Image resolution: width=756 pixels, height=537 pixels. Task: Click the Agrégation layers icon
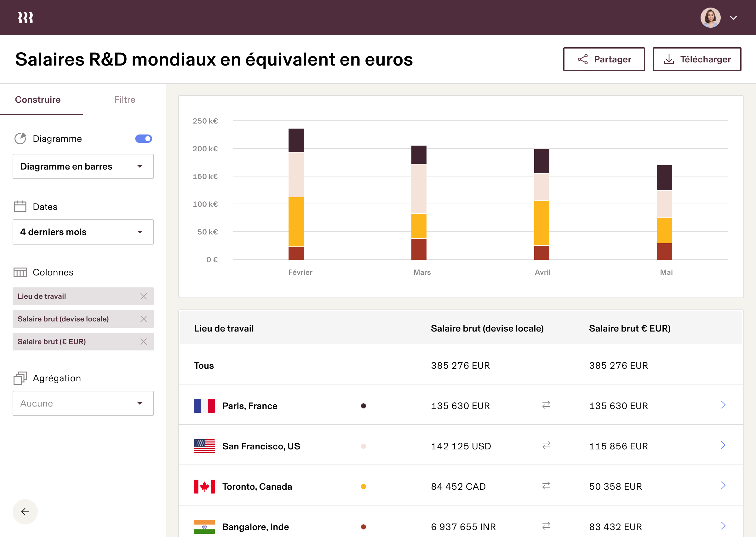click(x=20, y=378)
